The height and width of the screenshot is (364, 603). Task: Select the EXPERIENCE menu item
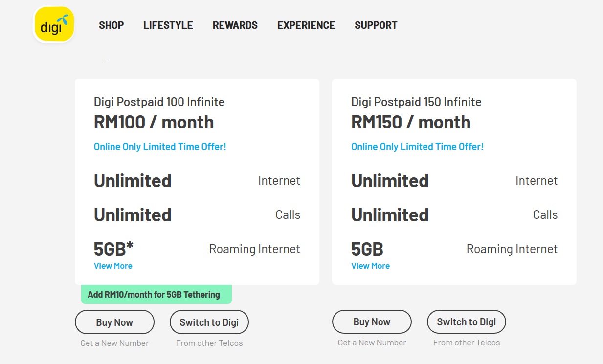tap(306, 25)
